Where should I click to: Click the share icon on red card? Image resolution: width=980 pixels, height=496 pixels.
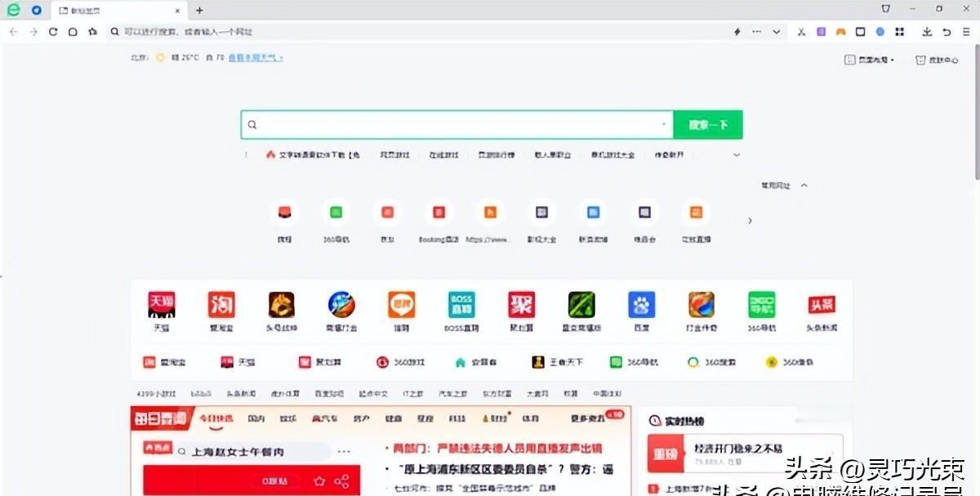coord(342,481)
